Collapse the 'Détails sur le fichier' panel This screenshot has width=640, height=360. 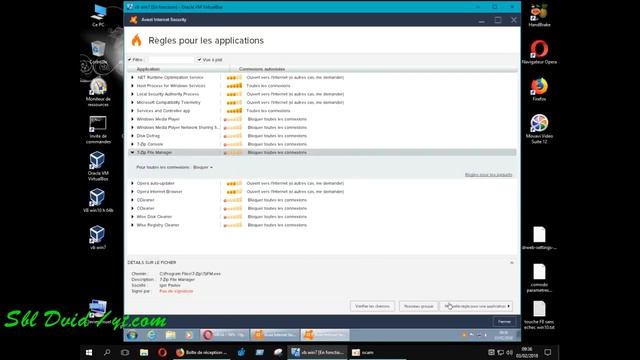[511, 262]
